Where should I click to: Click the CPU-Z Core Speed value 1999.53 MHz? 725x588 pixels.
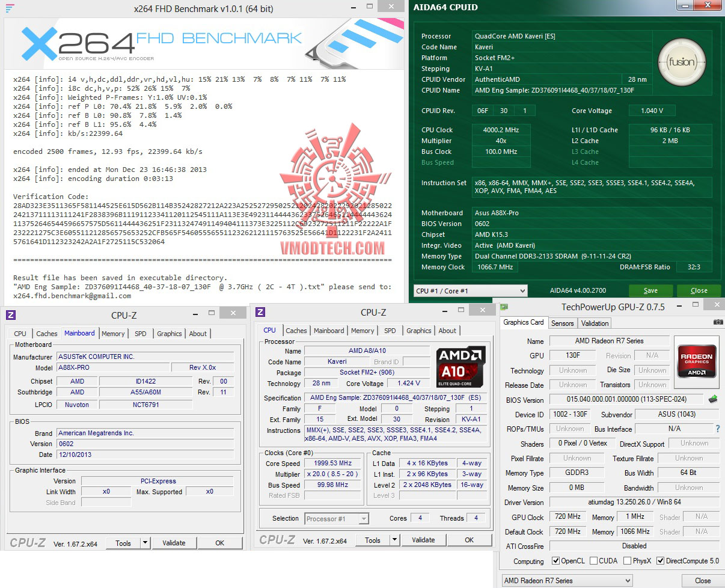point(332,464)
